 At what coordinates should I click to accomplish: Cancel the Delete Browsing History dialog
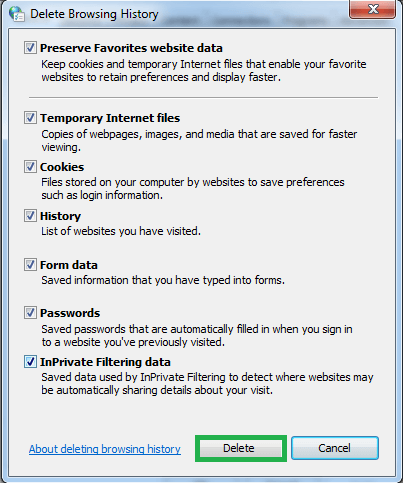(x=335, y=448)
